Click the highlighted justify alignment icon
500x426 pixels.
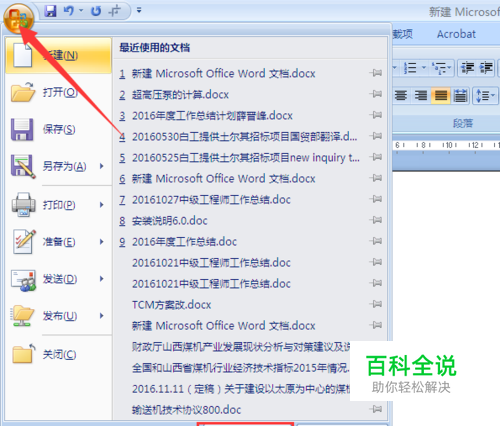(441, 96)
